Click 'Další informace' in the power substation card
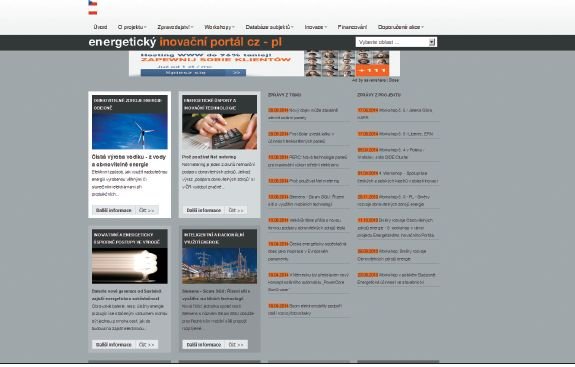This screenshot has height=367, width=575. tap(204, 345)
